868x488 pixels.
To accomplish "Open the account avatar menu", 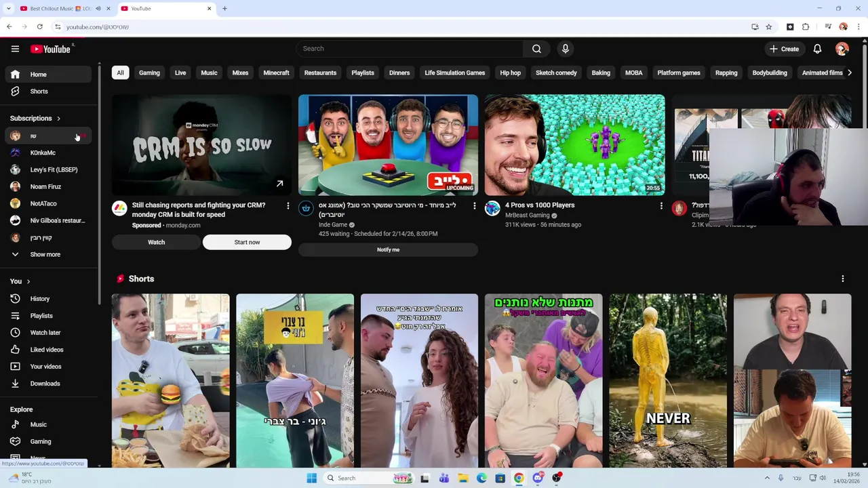I will click(x=842, y=49).
